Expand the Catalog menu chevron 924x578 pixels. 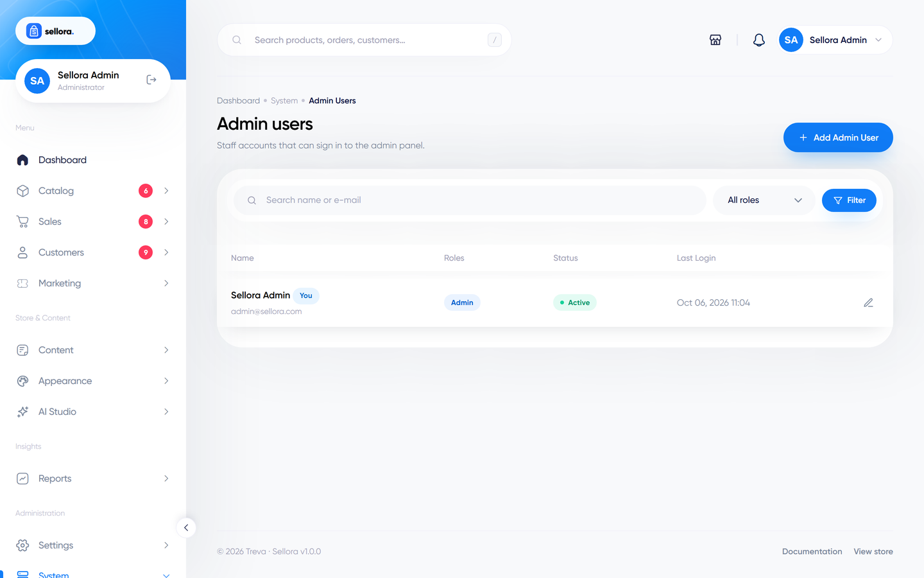click(166, 191)
